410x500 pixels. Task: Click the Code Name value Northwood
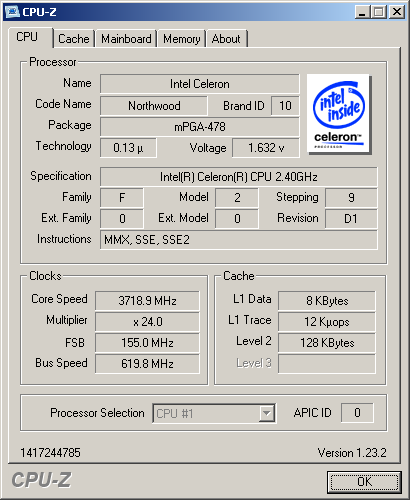tap(154, 106)
